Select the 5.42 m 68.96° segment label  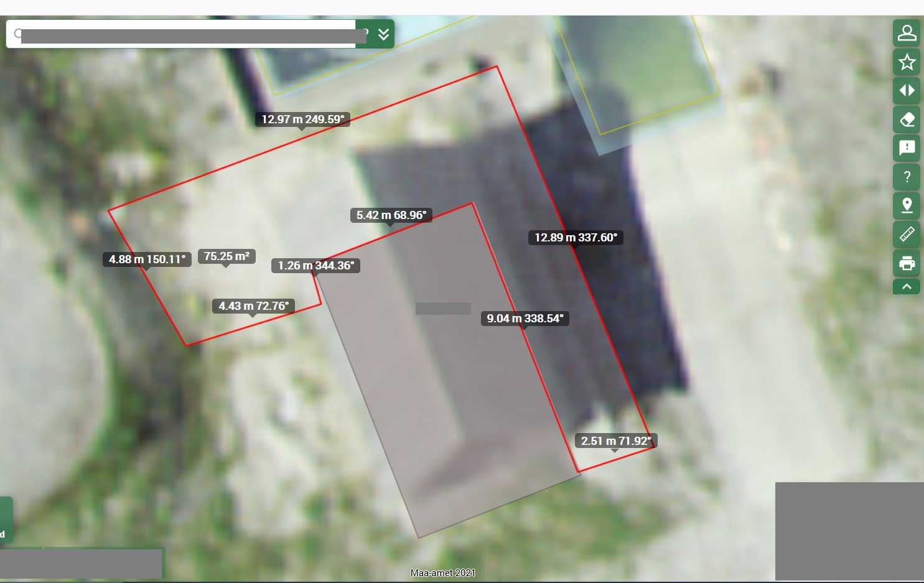click(x=391, y=215)
